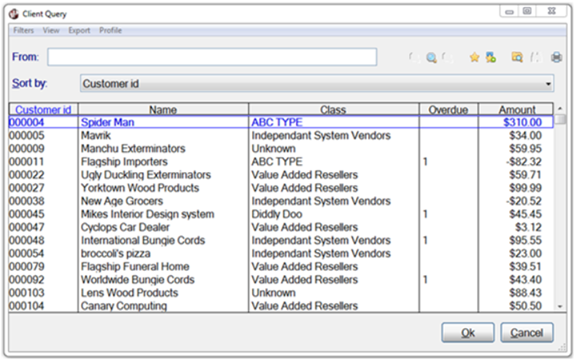The width and height of the screenshot is (574, 361).
Task: Click the Ok button
Action: coord(468,332)
